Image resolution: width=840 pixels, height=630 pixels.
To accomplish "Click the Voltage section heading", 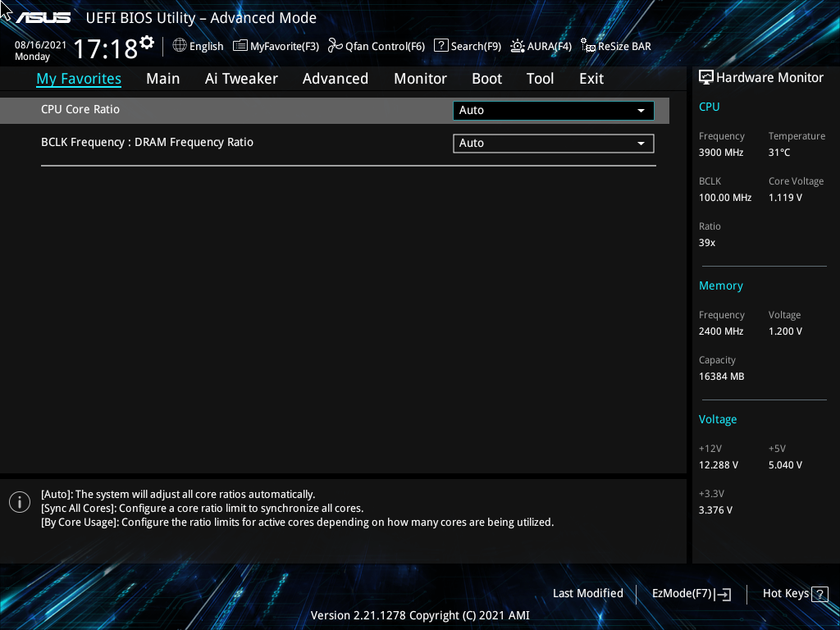I will (718, 419).
